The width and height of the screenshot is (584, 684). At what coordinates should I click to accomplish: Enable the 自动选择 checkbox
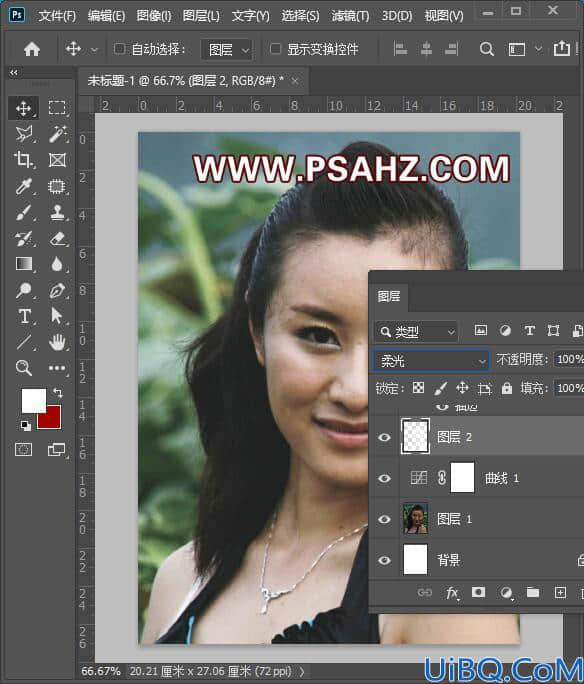pyautogui.click(x=119, y=48)
